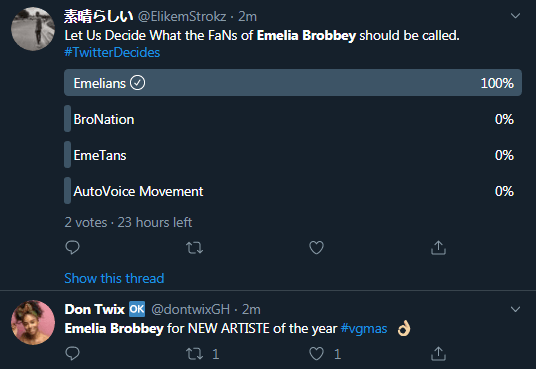Image resolution: width=536 pixels, height=369 pixels.
Task: Select the Emelians poll option
Action: tap(293, 83)
